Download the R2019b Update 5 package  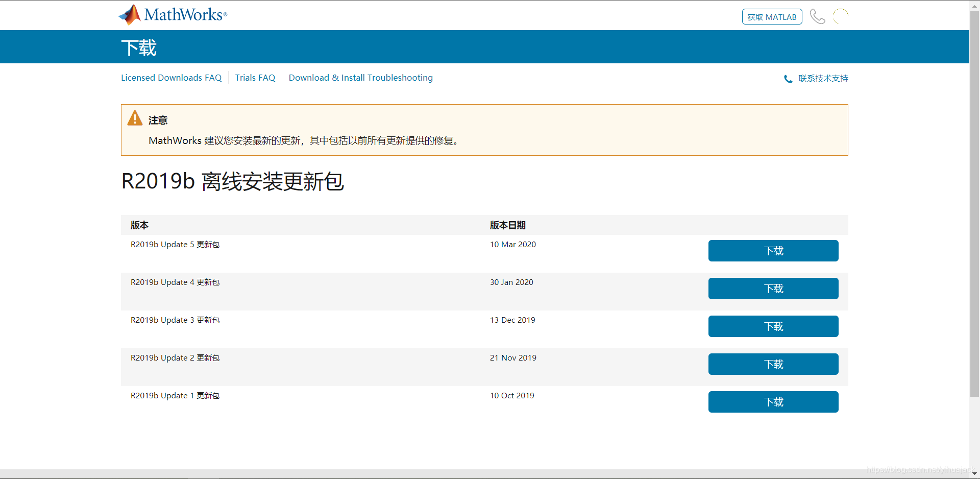click(x=773, y=251)
